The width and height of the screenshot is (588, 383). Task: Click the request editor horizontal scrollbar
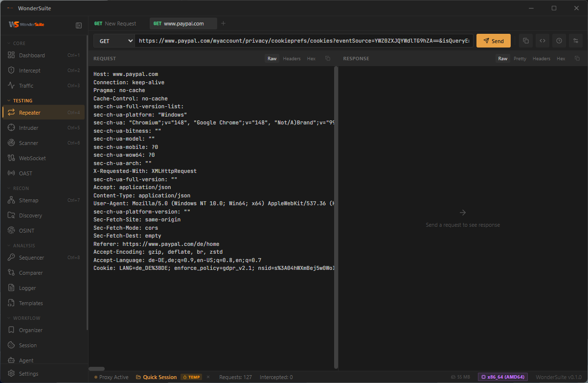coord(97,369)
